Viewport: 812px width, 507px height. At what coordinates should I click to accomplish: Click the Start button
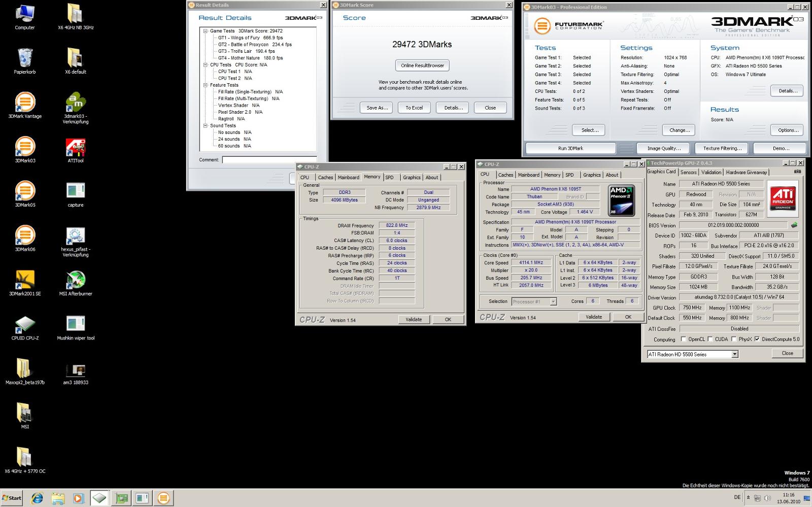(12, 498)
